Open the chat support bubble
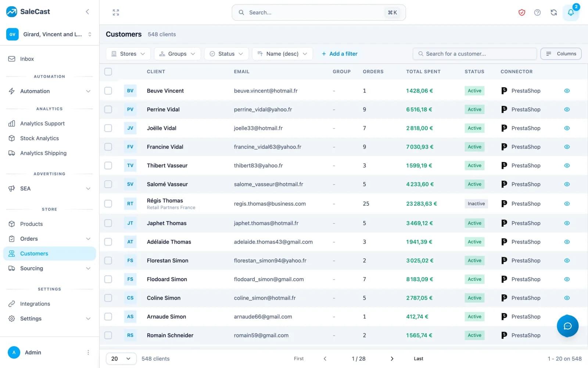 567,326
